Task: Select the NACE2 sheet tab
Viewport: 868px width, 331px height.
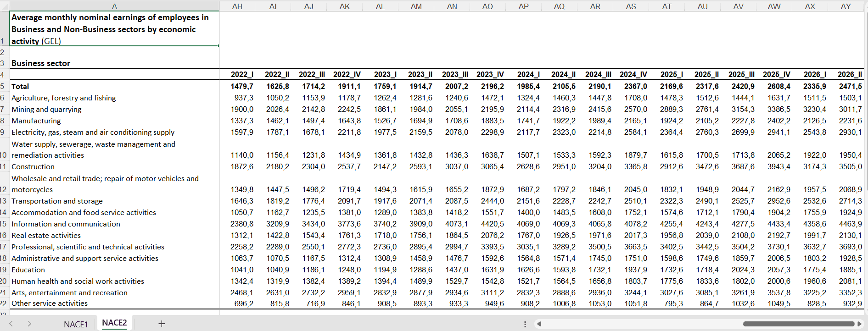Action: click(114, 323)
